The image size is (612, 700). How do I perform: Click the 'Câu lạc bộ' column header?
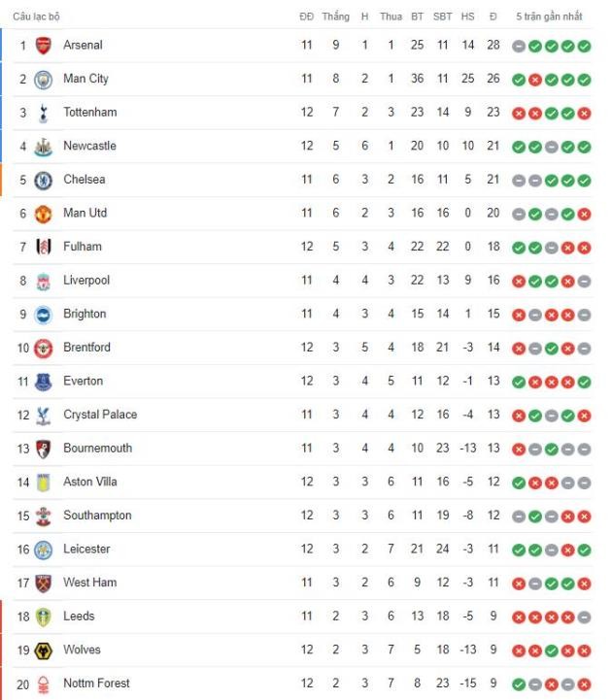(x=36, y=17)
